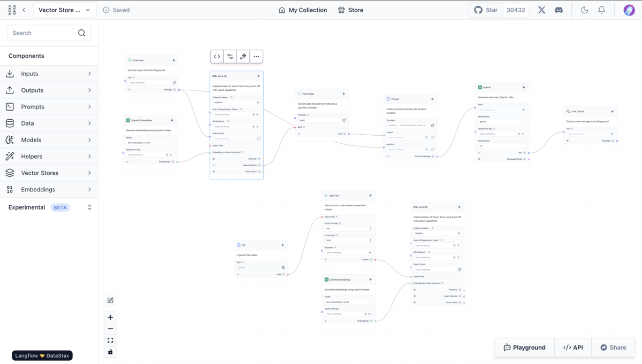Open the API panel
This screenshot has height=364, width=642.
pyautogui.click(x=573, y=347)
